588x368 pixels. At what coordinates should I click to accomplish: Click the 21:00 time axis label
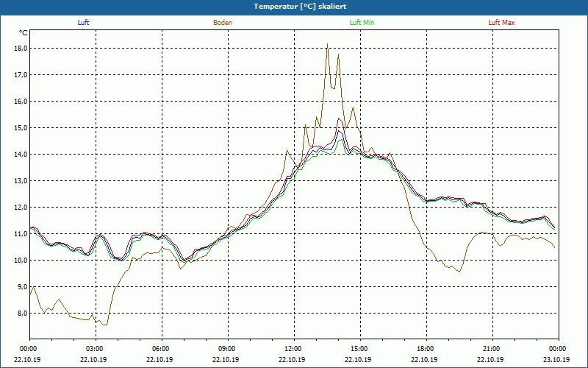(x=491, y=349)
